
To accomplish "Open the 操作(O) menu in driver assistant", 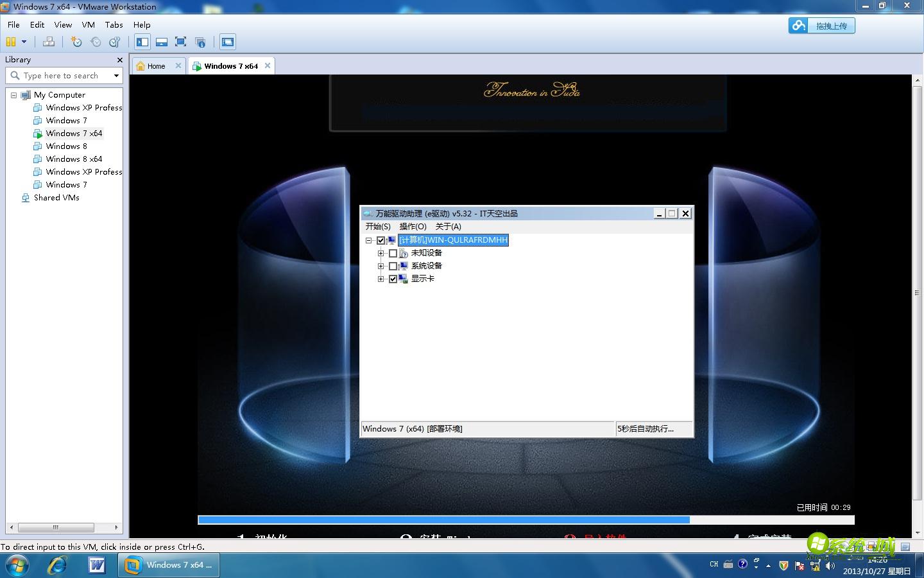I will click(x=412, y=227).
